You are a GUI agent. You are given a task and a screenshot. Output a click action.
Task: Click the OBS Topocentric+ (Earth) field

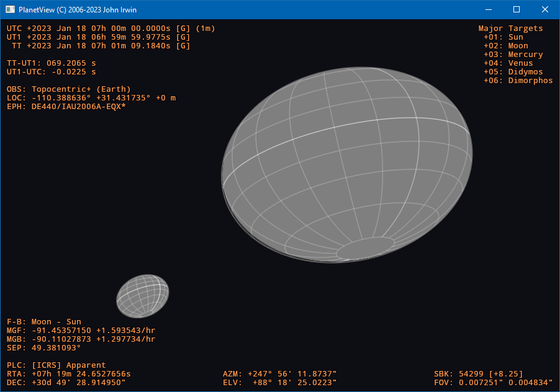[68, 89]
